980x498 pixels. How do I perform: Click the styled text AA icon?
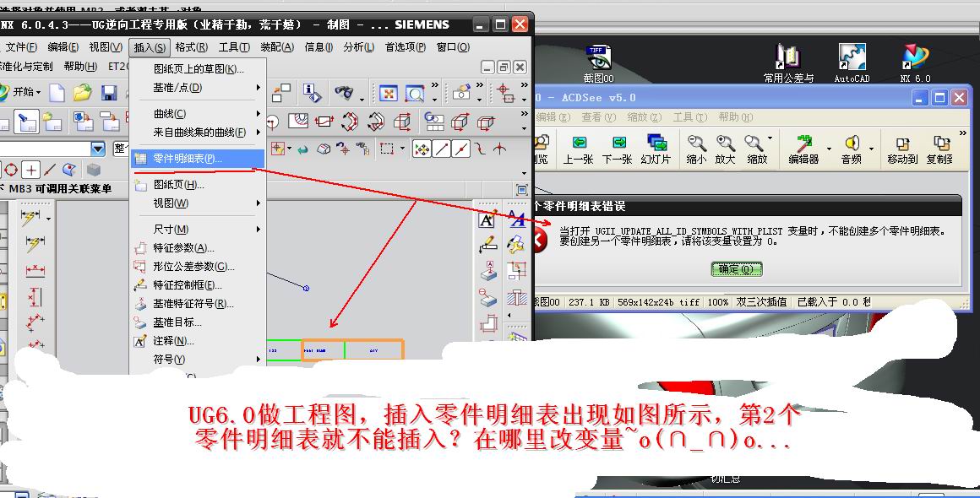click(516, 219)
